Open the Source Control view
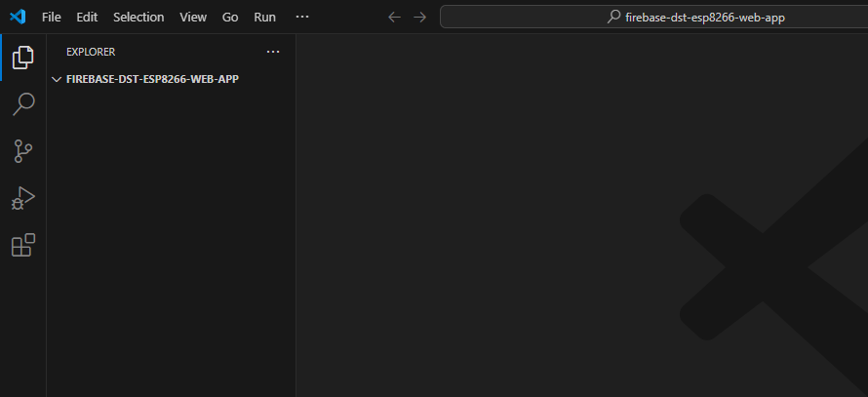868x397 pixels. tap(22, 150)
